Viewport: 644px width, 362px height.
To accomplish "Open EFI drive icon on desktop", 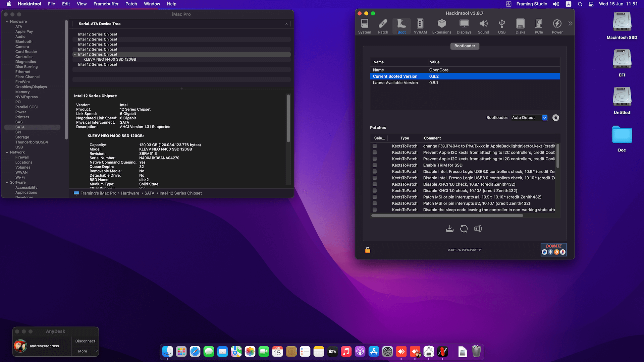I will pyautogui.click(x=622, y=63).
